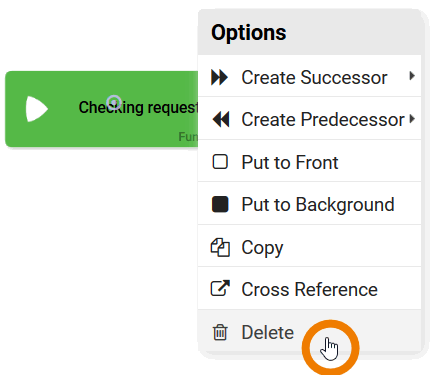This screenshot has width=444, height=375.
Task: Click the empty square Put to Front icon
Action: pyautogui.click(x=220, y=162)
